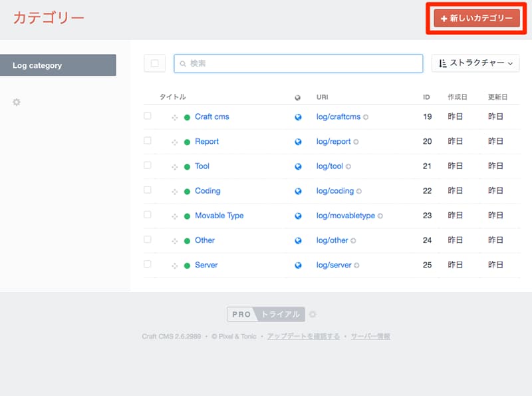Open the log/coding URI arrow icon

pos(358,192)
